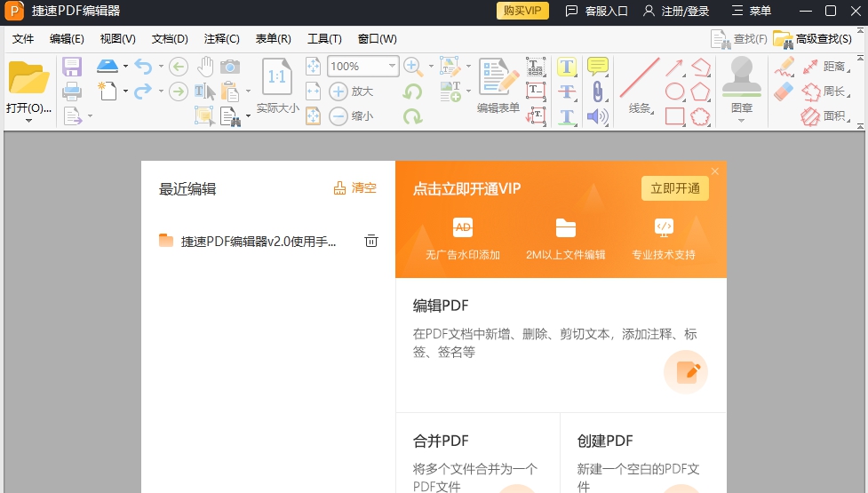Viewport: 868px width, 493px height.
Task: Expand the Undo history dropdown arrow
Action: point(161,67)
